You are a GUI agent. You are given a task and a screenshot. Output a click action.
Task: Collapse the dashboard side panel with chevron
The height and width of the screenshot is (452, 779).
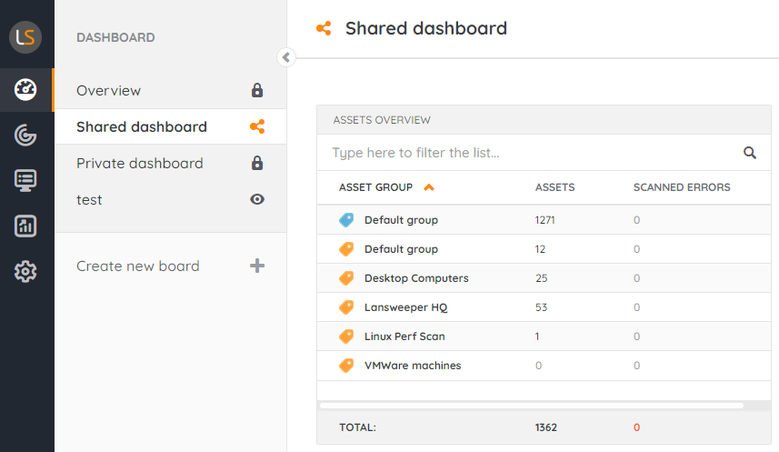[x=286, y=58]
